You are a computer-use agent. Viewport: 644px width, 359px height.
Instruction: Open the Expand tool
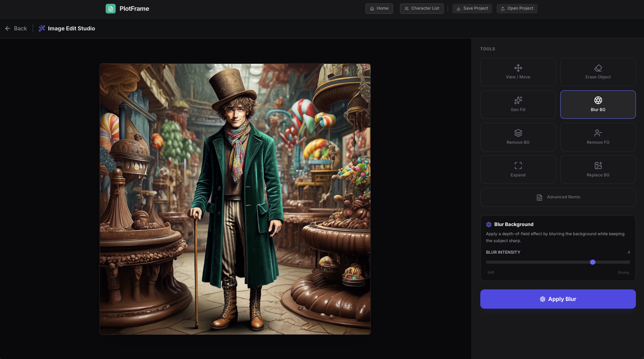pos(518,170)
